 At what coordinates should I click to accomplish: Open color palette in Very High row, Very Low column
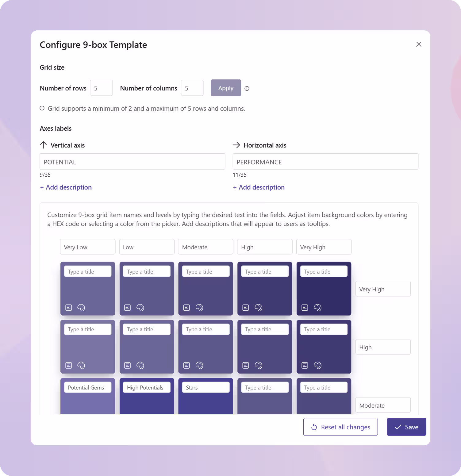click(x=81, y=308)
